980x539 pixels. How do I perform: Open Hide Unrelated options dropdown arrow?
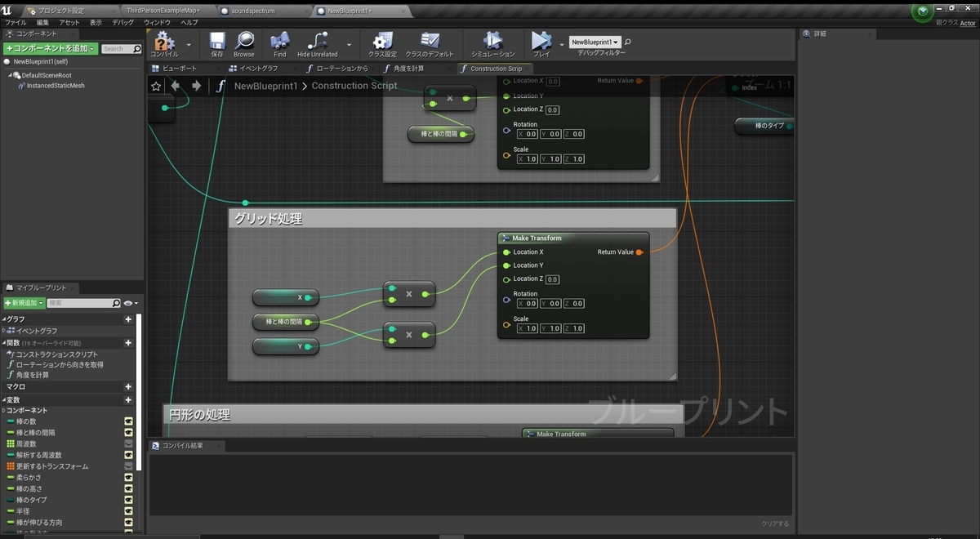pyautogui.click(x=350, y=44)
